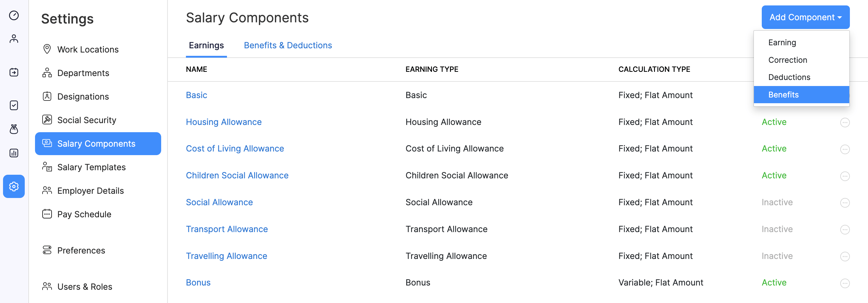The image size is (868, 303).
Task: Open the three-dot menu on the Bonus row
Action: pos(845,283)
